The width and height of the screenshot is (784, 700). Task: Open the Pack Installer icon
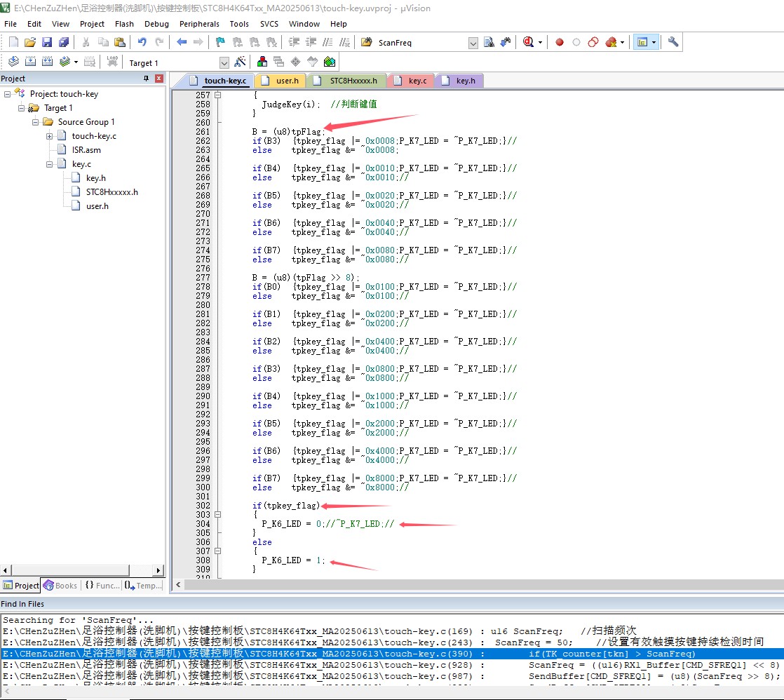coord(330,62)
